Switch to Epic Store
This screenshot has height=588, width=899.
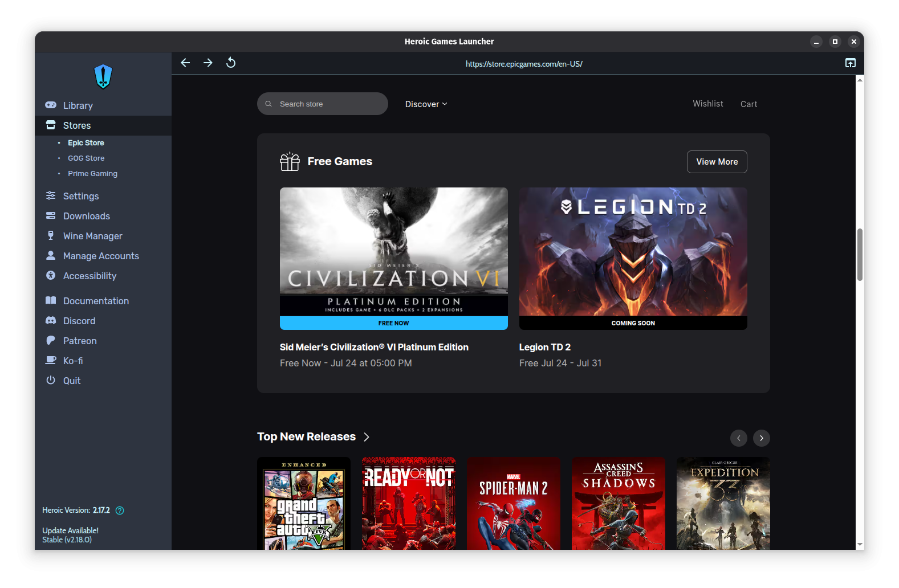click(x=86, y=143)
